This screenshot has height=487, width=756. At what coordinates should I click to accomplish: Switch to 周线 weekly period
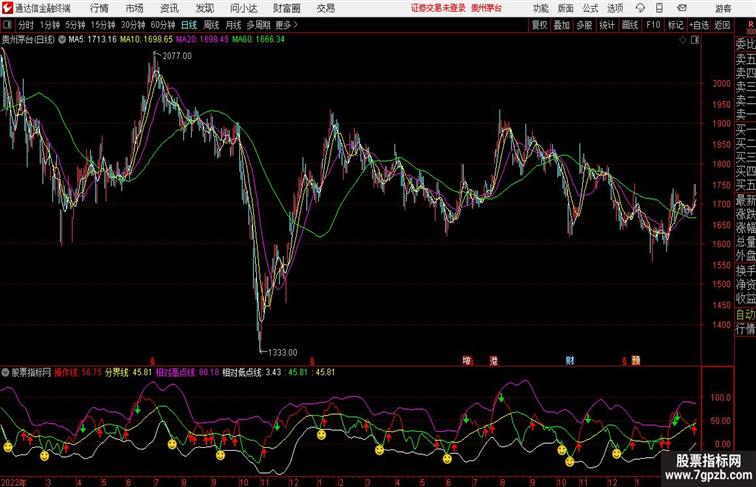[211, 25]
